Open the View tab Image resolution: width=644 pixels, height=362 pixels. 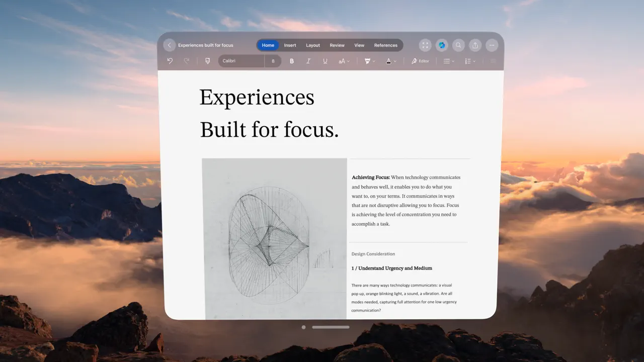pyautogui.click(x=359, y=45)
